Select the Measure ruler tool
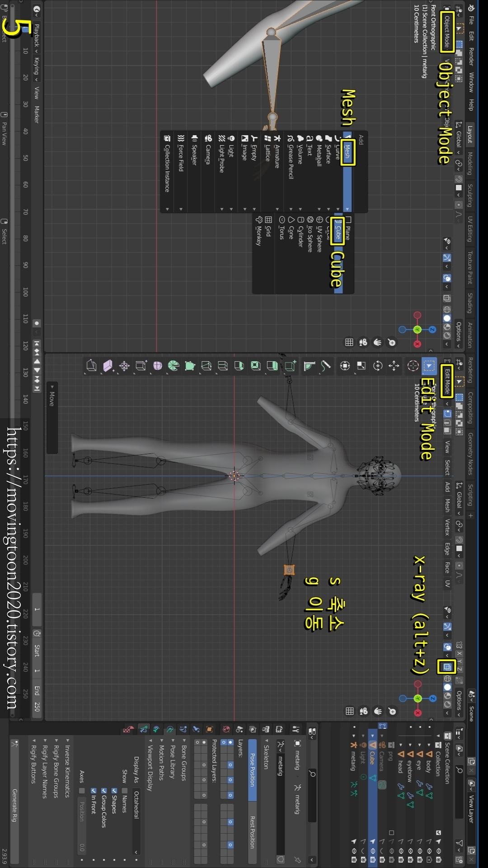The width and height of the screenshot is (488, 868). point(310,366)
